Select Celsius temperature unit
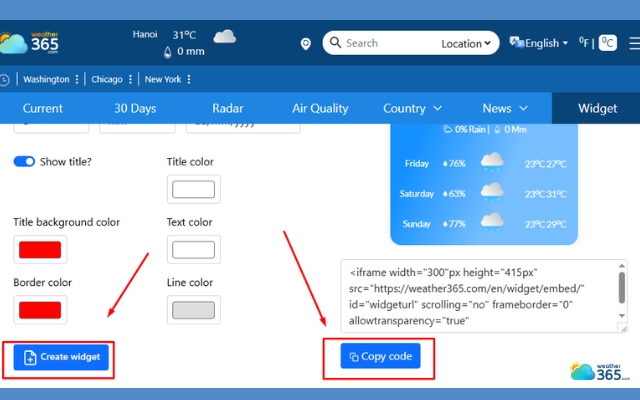The width and height of the screenshot is (640, 400). 607,43
